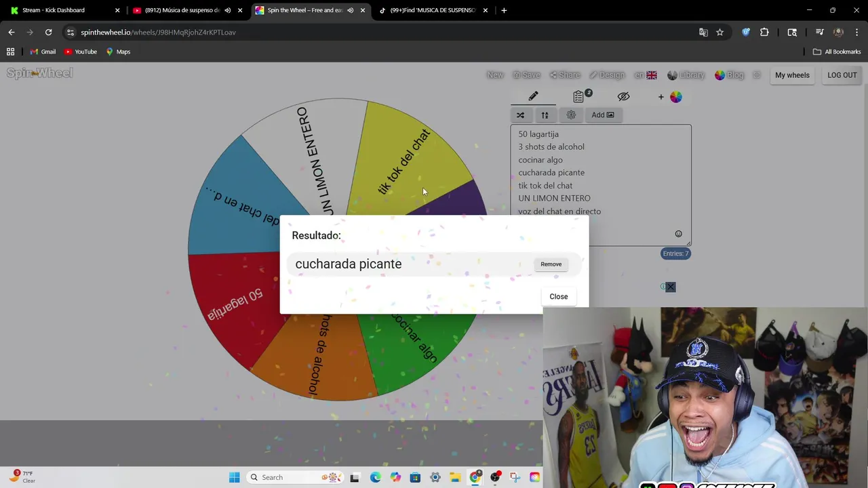Shuffle the wheel entries
Viewport: 868px width, 488px height.
click(520, 115)
